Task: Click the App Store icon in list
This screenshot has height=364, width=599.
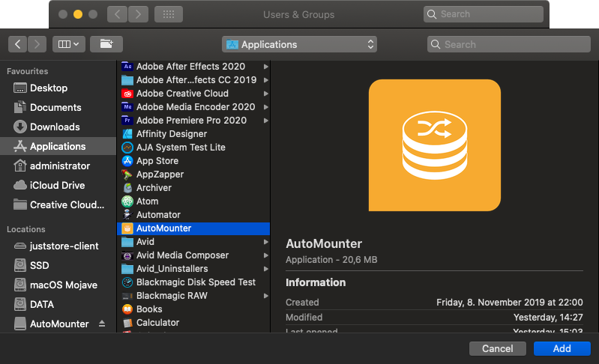Action: pos(127,161)
